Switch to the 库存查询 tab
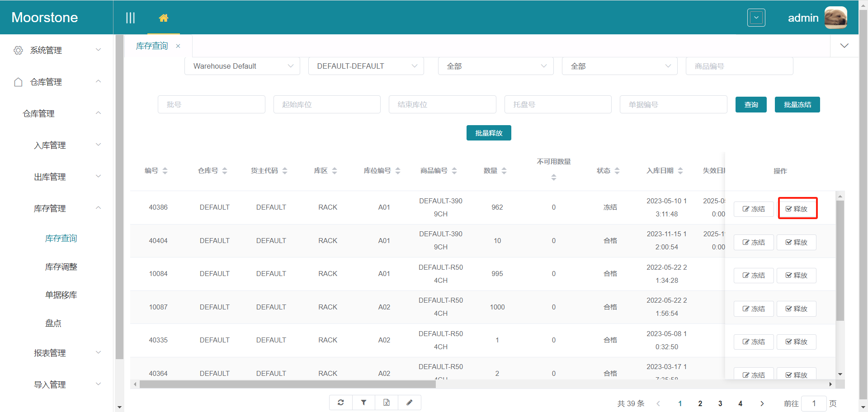 (x=152, y=46)
